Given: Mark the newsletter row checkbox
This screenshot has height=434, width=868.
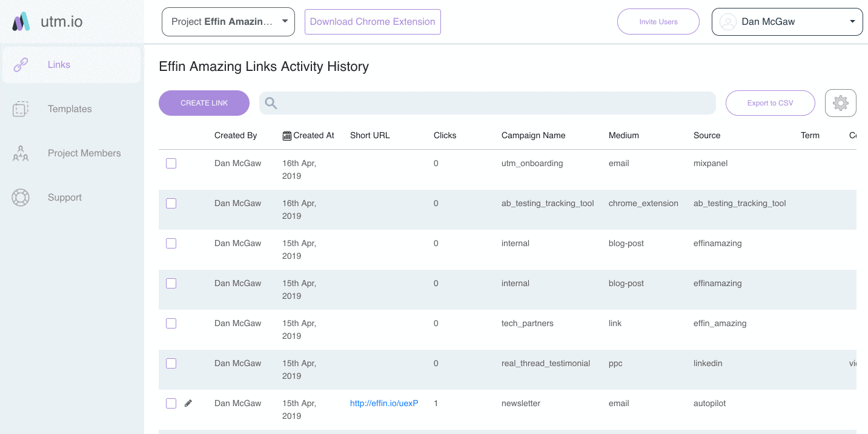Looking at the screenshot, I should point(171,404).
